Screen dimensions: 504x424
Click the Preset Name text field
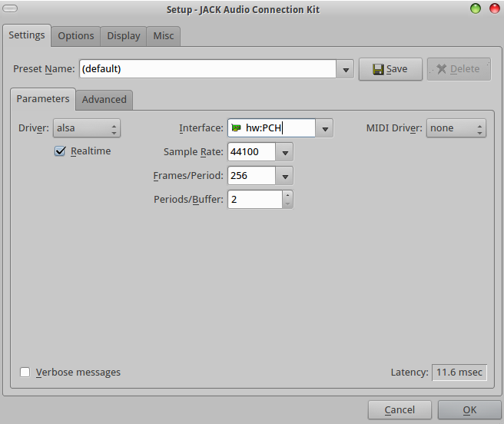207,69
